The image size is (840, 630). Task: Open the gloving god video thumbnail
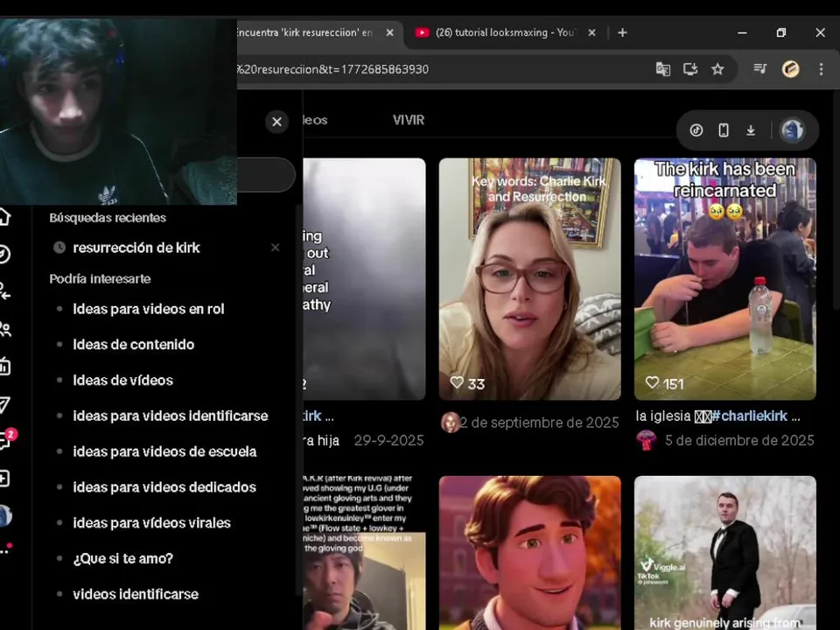click(x=364, y=553)
